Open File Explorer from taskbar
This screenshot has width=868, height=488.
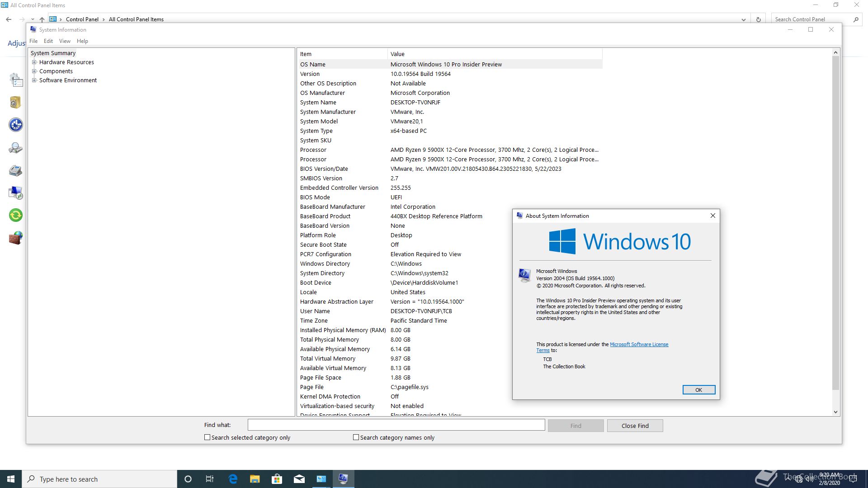click(255, 479)
